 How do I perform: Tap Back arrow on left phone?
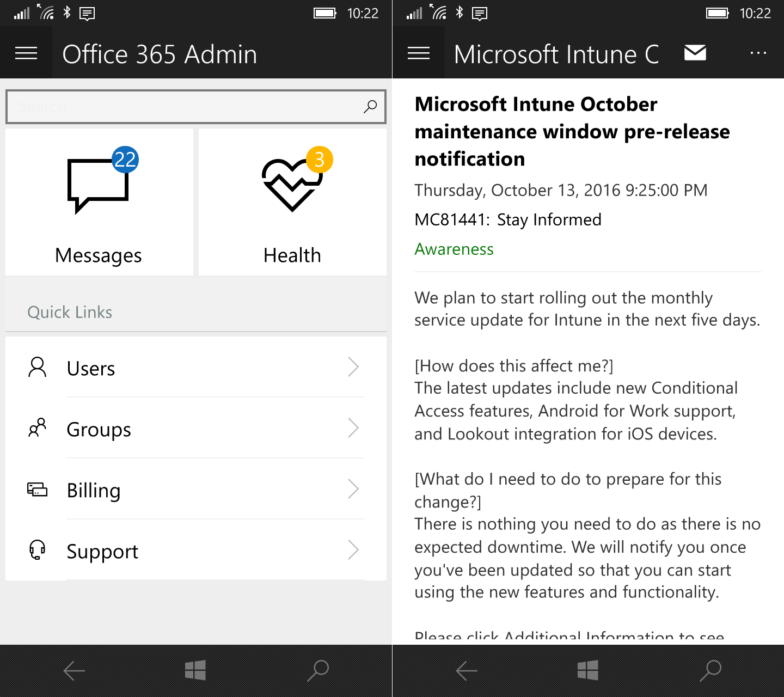74,671
